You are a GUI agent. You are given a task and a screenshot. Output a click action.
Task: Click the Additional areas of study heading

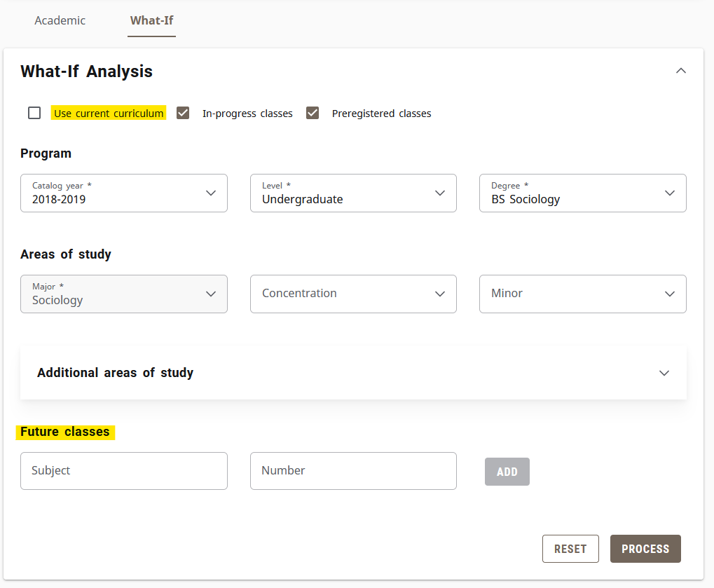[x=116, y=373]
